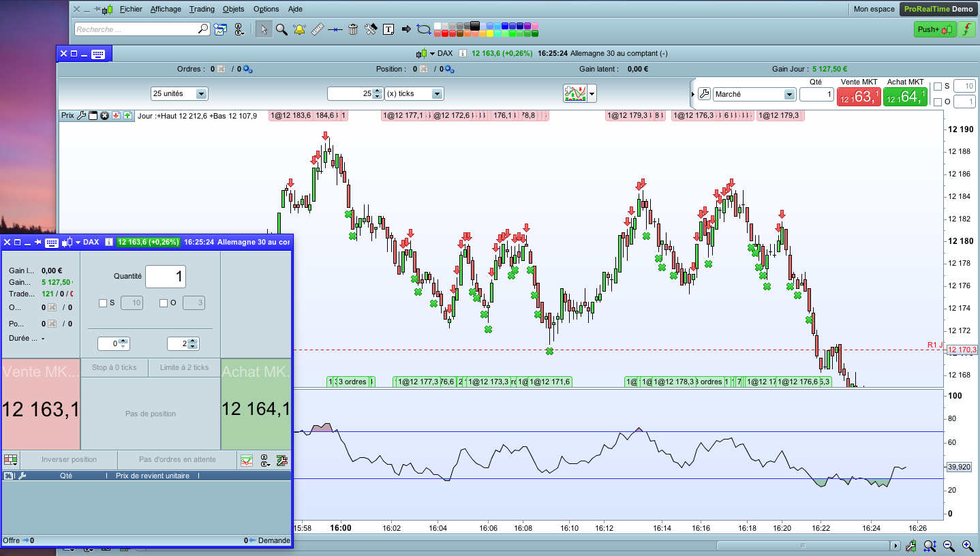980x556 pixels.
Task: Open the add indicator chart icon
Action: coord(575,93)
